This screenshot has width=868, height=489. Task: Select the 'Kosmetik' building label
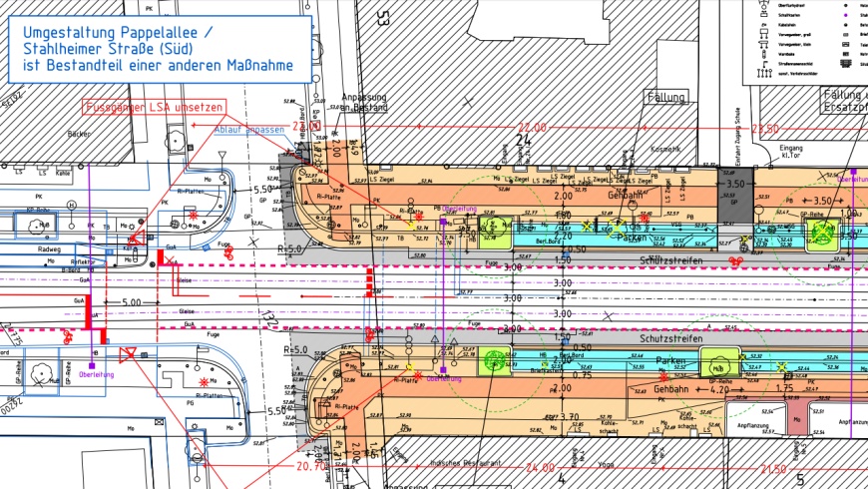point(665,149)
